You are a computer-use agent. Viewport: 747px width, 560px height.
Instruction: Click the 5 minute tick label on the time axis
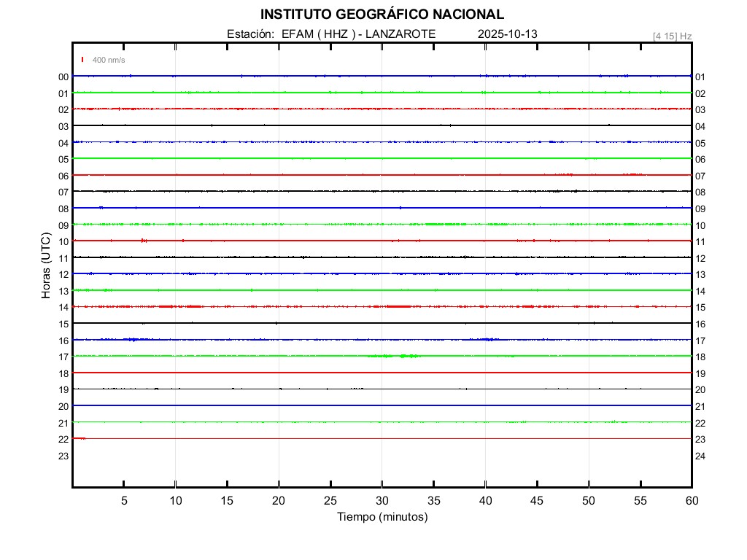[x=124, y=500]
